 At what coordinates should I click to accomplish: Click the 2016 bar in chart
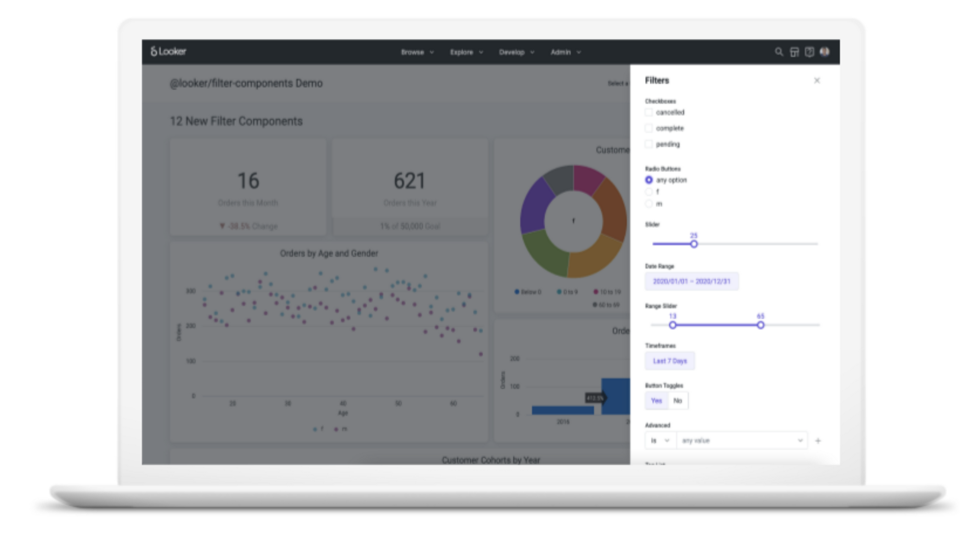563,410
